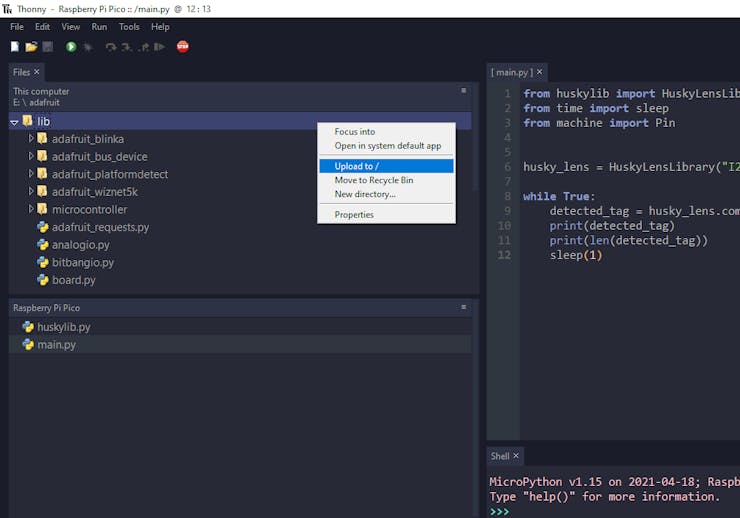Select adafruit_requests.py in file list

point(100,227)
